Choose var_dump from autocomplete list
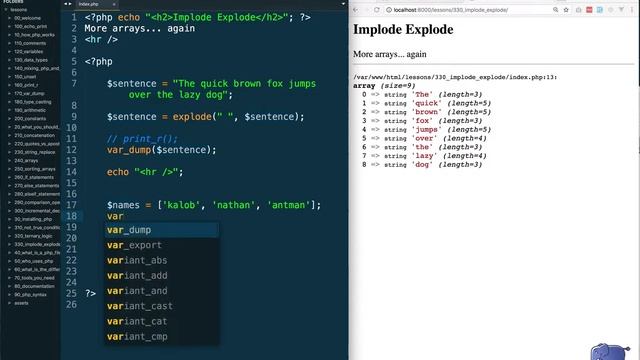Image resolution: width=640 pixels, height=360 pixels. click(162, 230)
